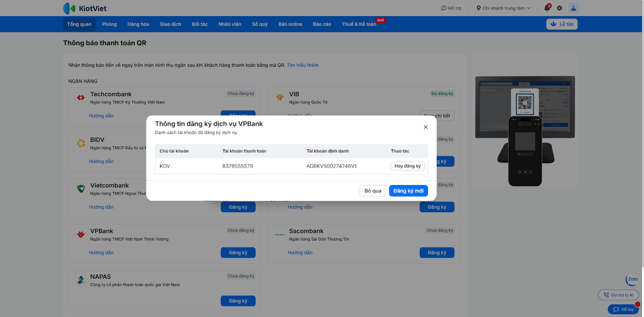644x317 pixels.
Task: Open the Vietcombank Hướng dẫn link
Action: 101,207
